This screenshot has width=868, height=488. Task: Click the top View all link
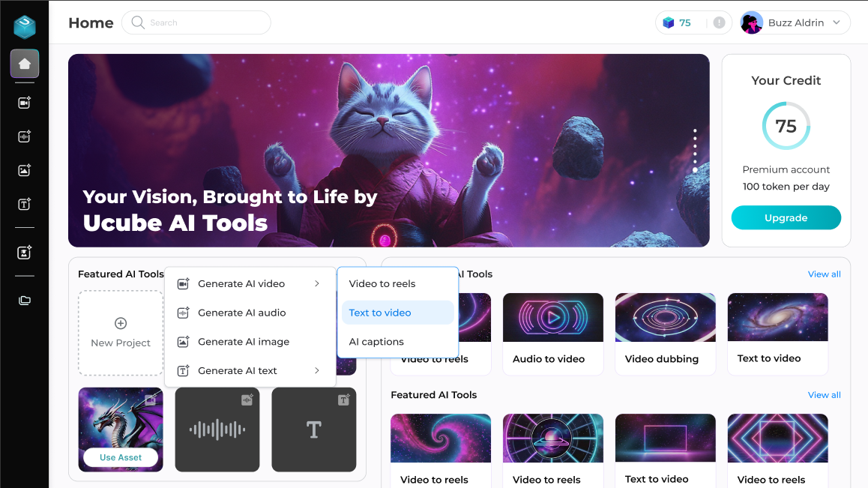[x=824, y=274]
